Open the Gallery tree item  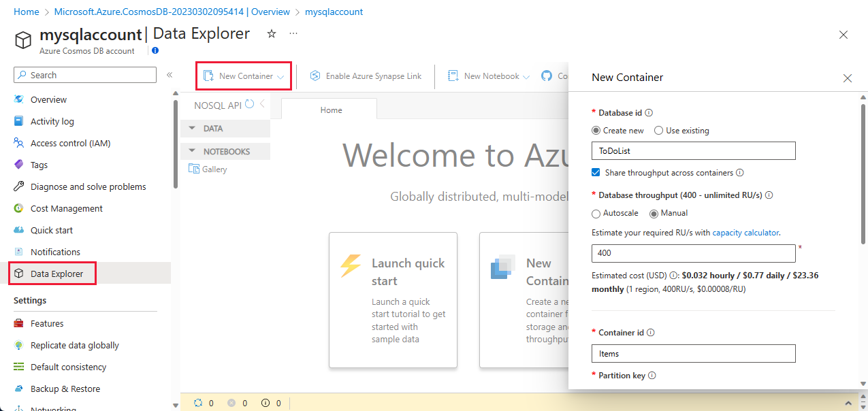pos(208,169)
